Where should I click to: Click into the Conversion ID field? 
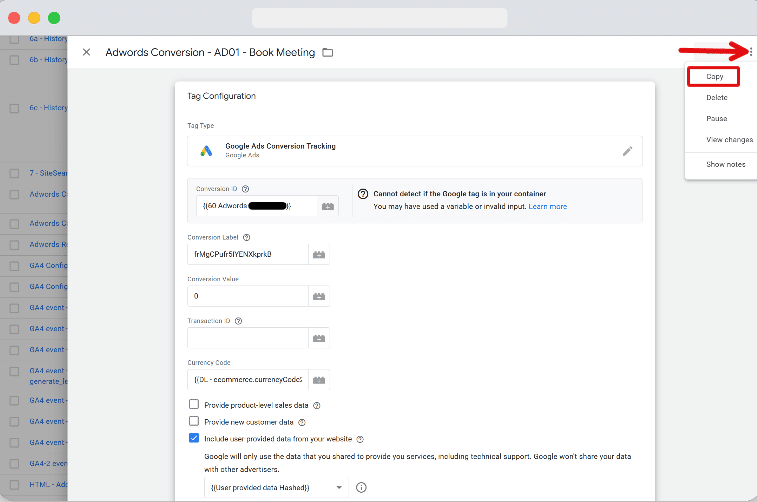click(257, 206)
